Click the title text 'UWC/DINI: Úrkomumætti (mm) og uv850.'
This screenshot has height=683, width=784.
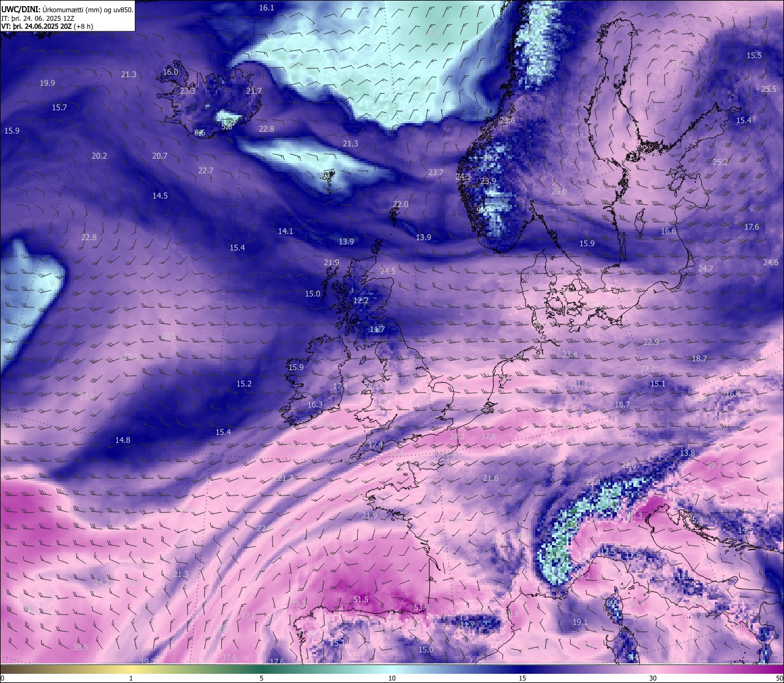(67, 9)
